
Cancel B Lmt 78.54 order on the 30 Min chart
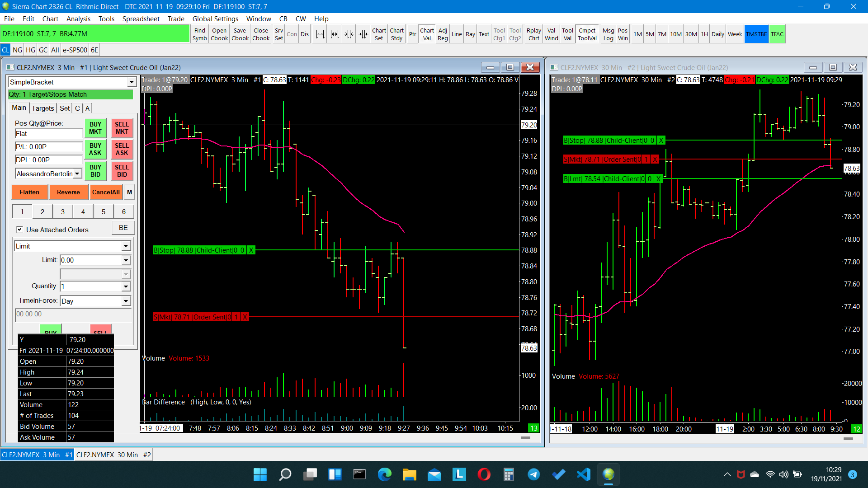coord(658,179)
